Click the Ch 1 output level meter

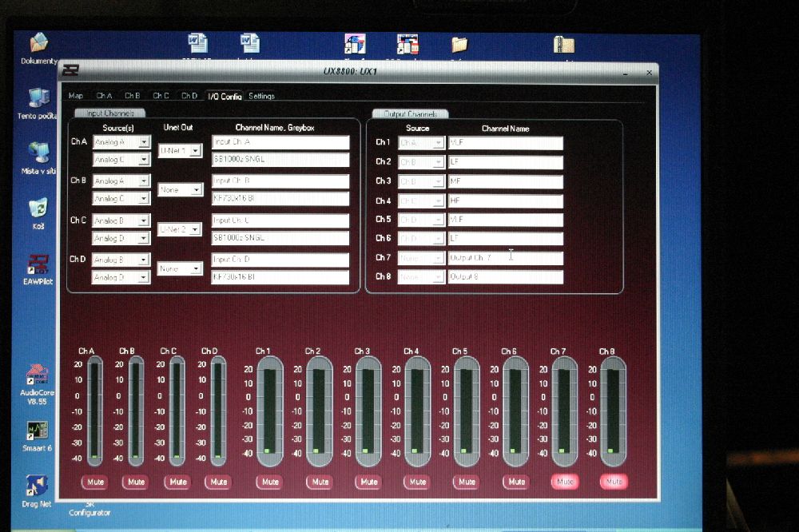tap(269, 409)
